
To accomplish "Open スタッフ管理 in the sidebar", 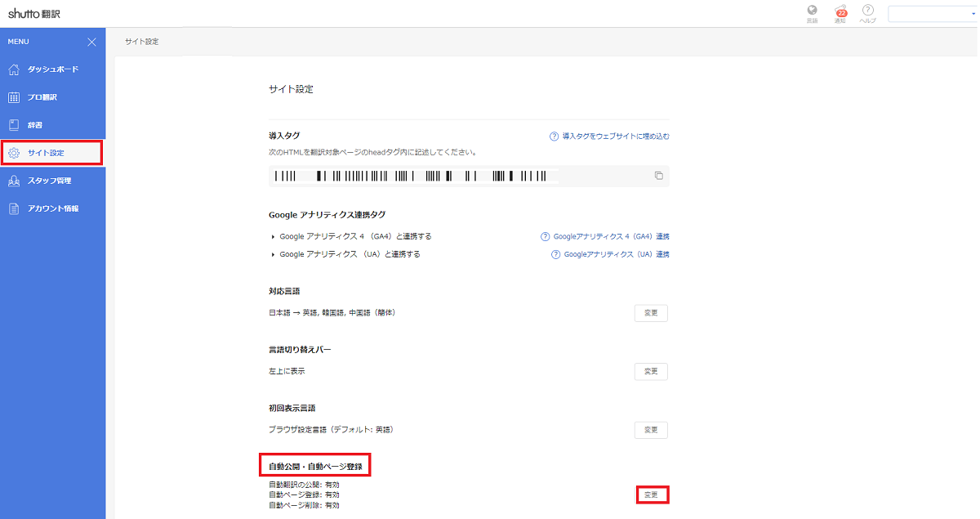I will point(52,181).
